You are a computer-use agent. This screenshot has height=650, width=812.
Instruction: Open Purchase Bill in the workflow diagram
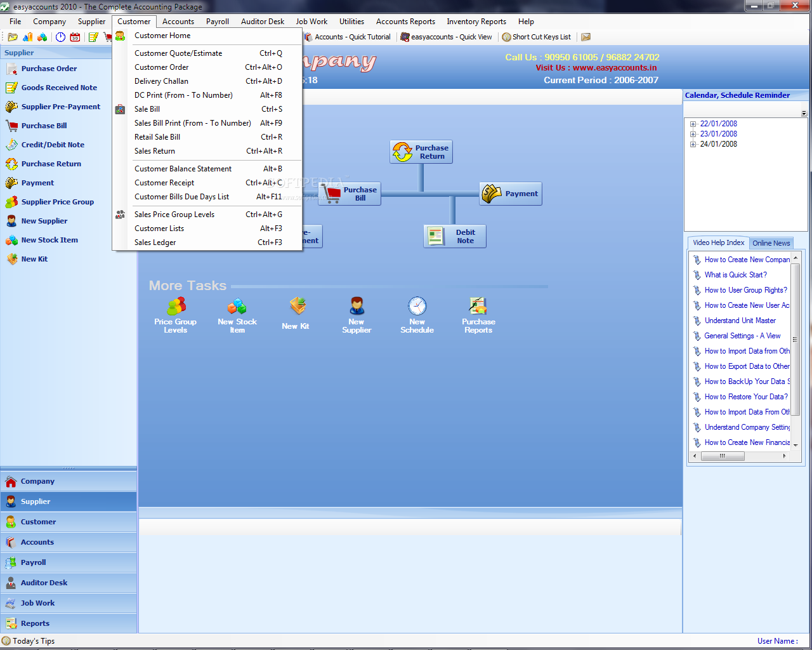click(350, 194)
